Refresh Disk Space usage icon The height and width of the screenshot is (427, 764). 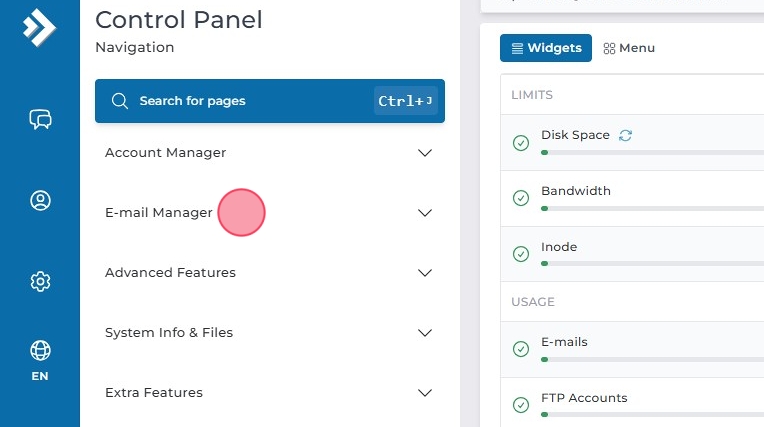626,135
